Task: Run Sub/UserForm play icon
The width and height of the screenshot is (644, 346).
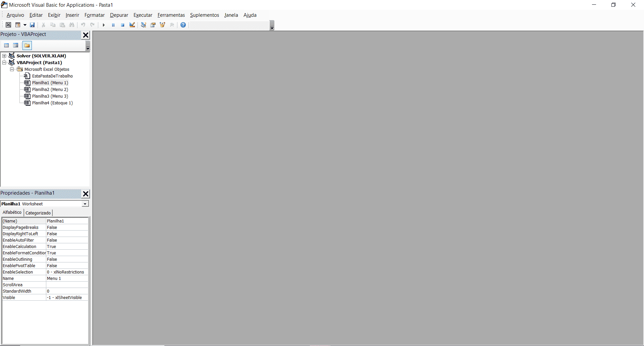Action: (104, 25)
